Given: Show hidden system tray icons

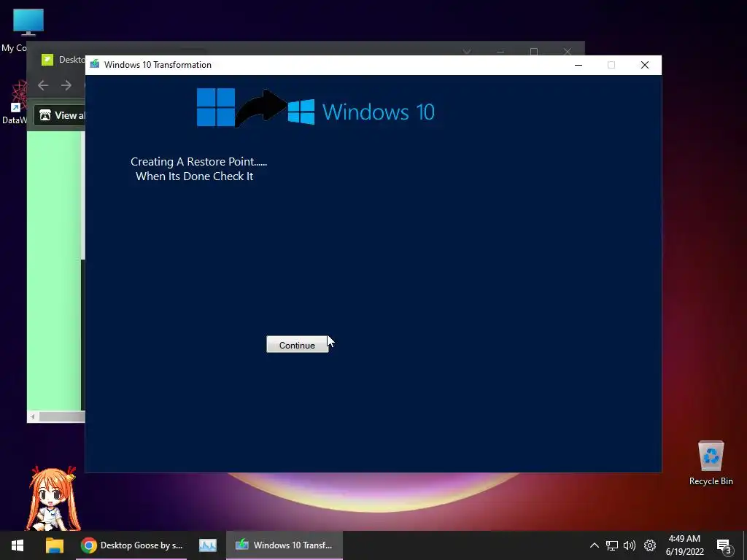Looking at the screenshot, I should pos(594,545).
